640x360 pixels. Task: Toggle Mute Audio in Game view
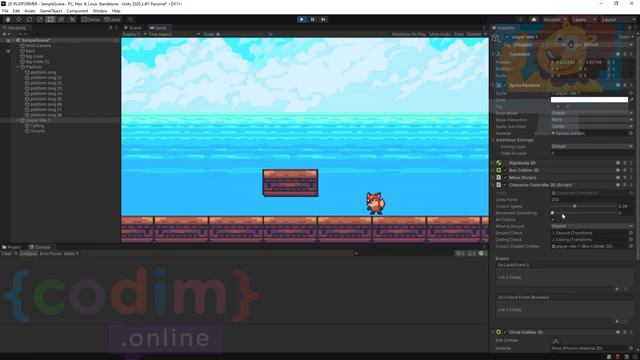440,34
